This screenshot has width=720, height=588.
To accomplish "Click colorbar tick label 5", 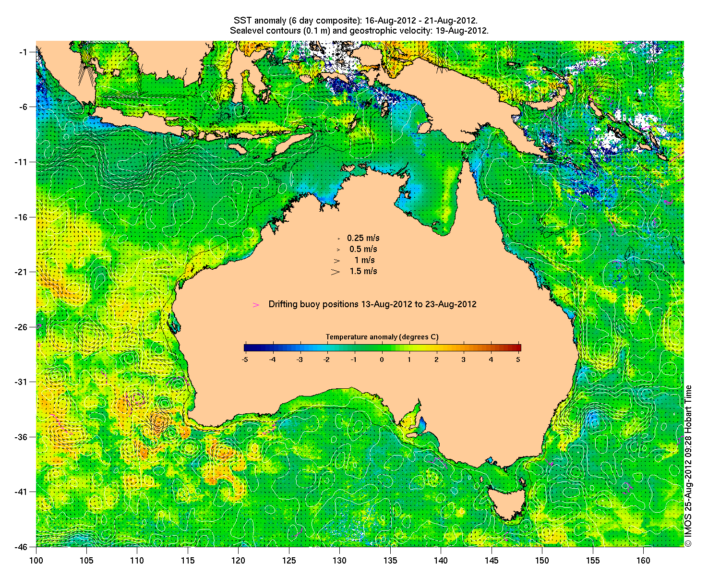I will click(x=518, y=360).
